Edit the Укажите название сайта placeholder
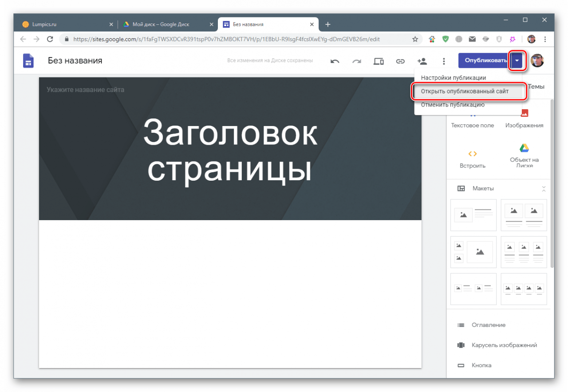568x392 pixels. coord(85,90)
